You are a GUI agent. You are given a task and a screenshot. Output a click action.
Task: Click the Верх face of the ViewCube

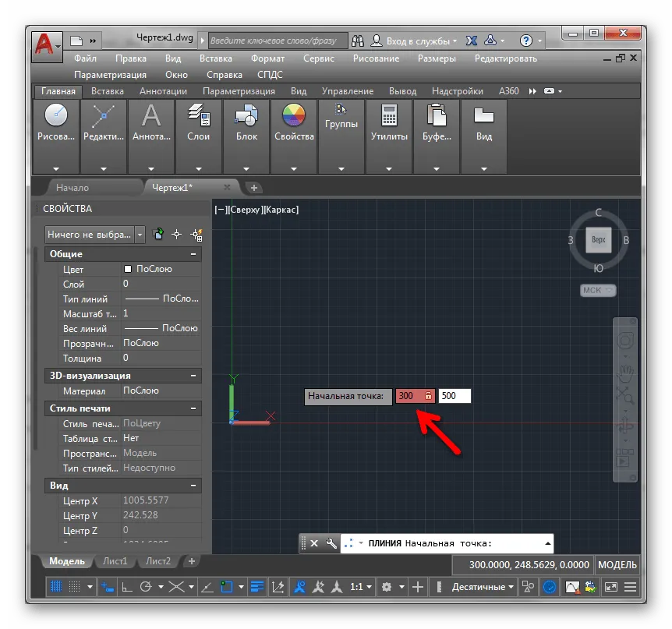coord(598,240)
